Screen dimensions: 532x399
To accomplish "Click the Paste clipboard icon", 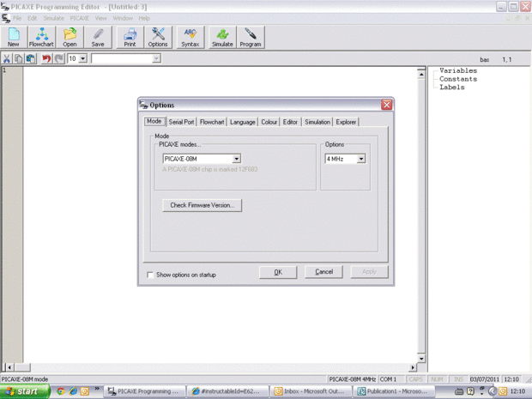I will (31, 58).
